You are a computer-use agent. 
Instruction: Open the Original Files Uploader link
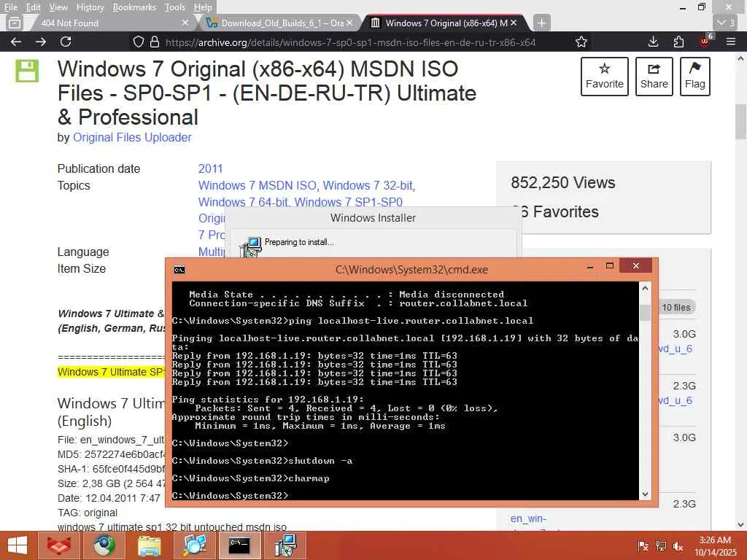coord(132,138)
